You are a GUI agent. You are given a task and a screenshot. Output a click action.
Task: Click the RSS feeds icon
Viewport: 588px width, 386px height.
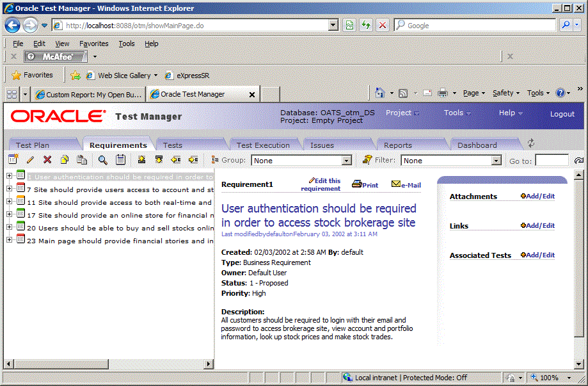[403, 93]
